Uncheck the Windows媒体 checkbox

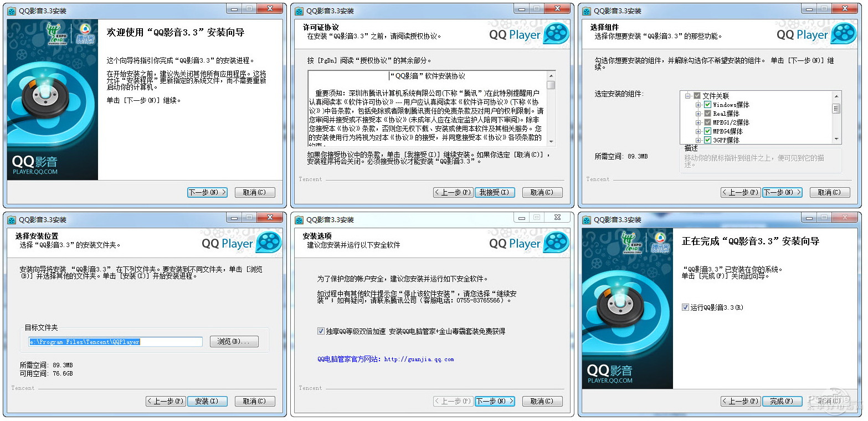(x=707, y=105)
